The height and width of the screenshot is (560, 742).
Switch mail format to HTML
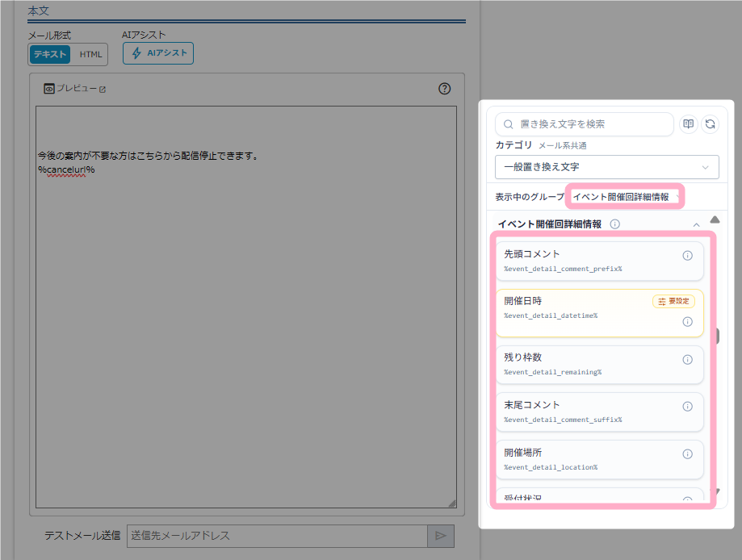[x=90, y=54]
